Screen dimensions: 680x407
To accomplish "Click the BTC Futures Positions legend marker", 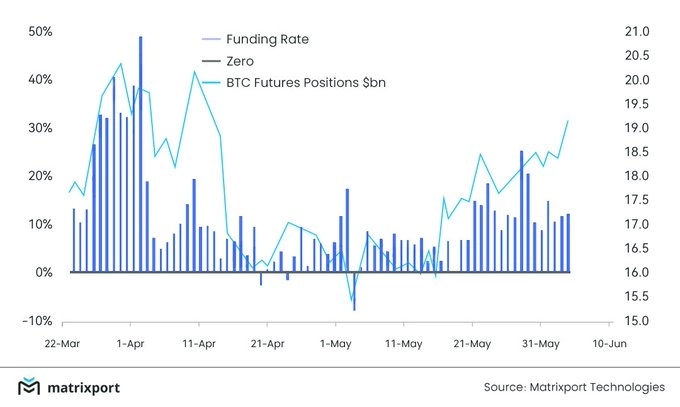I will (x=212, y=83).
